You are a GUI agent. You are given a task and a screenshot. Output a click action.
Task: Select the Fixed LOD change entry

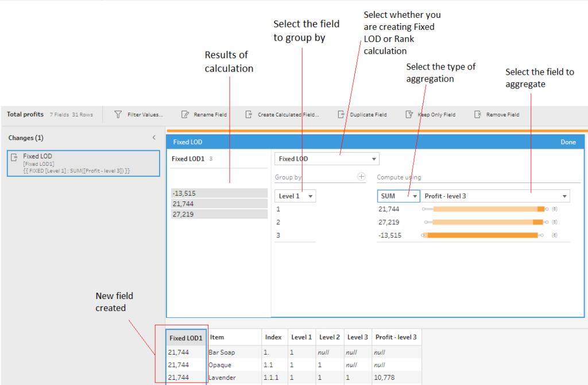tap(83, 164)
